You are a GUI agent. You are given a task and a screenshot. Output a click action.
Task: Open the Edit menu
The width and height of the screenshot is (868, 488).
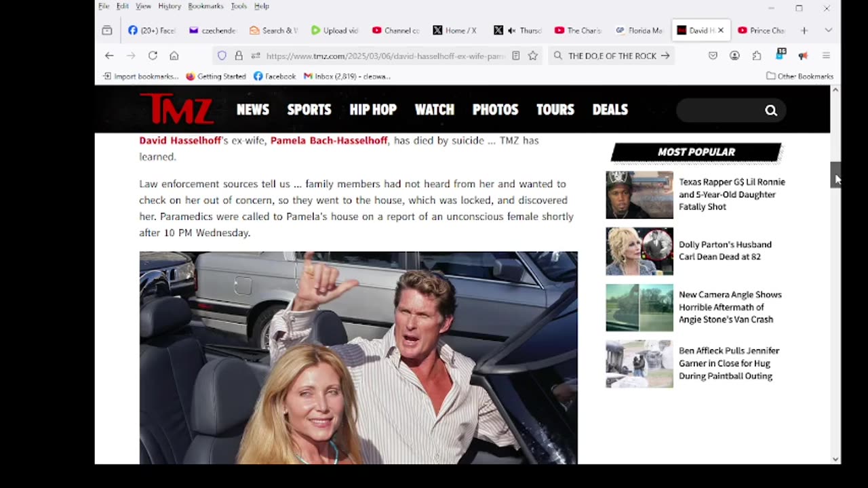point(122,6)
